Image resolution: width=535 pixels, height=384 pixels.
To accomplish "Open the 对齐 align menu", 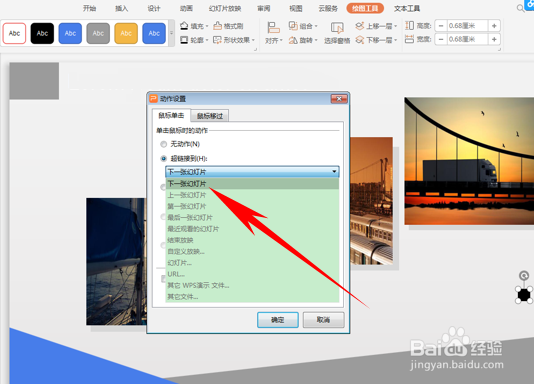I will [274, 33].
